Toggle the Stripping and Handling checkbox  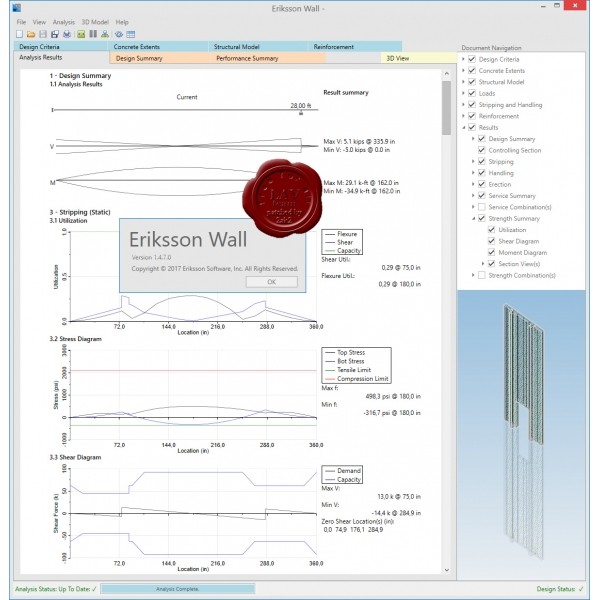(x=472, y=104)
